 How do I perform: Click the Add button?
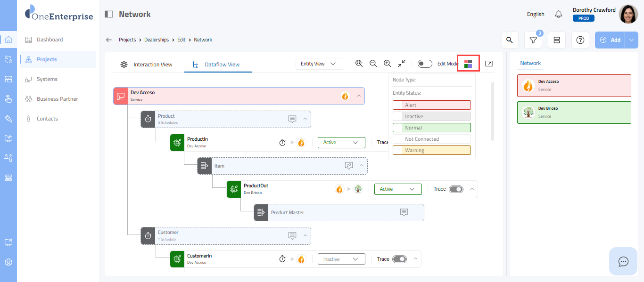tap(611, 40)
